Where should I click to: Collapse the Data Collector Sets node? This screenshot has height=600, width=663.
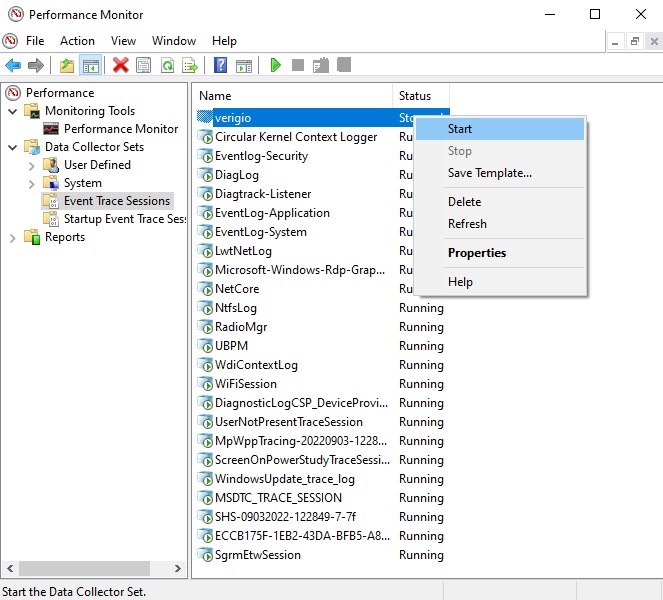(13, 147)
